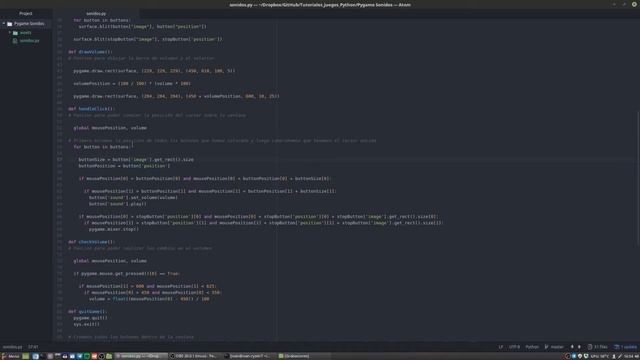
Task: Open Python grammar selector in status bar
Action: point(532,347)
